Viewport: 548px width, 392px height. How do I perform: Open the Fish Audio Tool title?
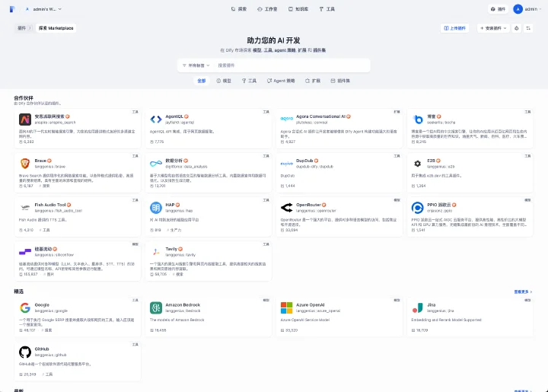(50, 205)
